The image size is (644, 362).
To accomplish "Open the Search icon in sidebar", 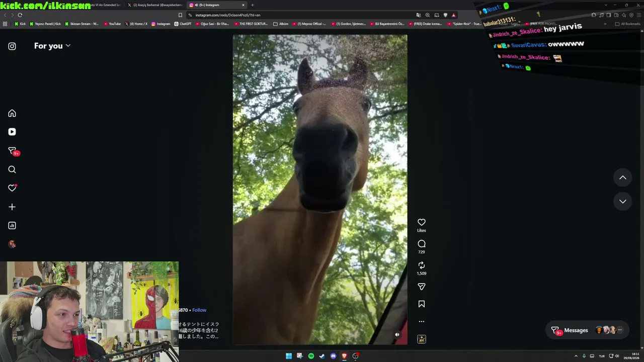I will 12,170.
